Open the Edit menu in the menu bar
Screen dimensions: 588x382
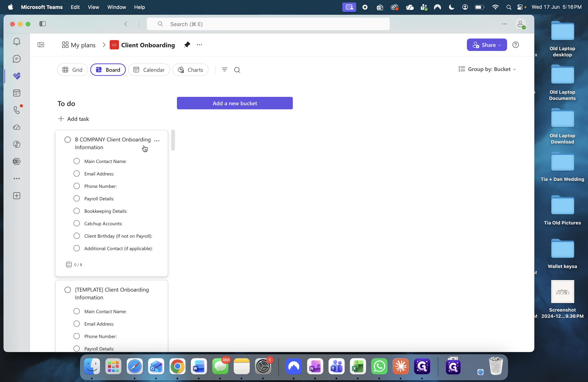point(75,7)
